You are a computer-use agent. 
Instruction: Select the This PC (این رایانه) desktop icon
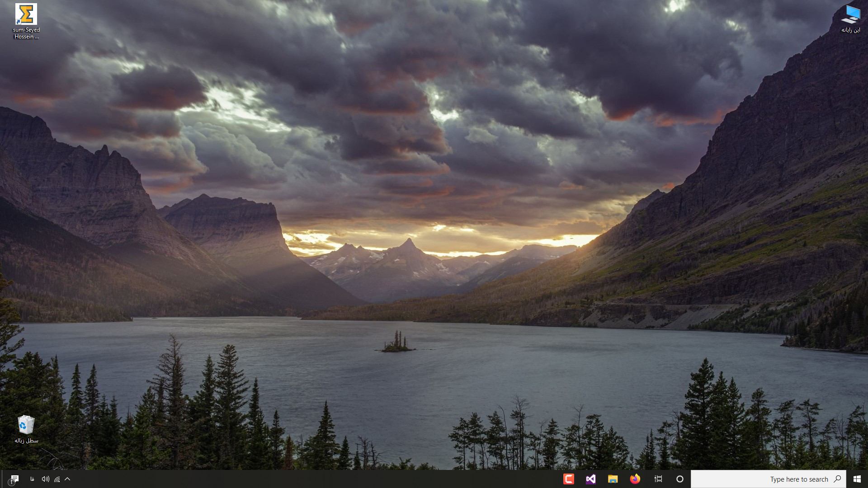click(x=850, y=19)
